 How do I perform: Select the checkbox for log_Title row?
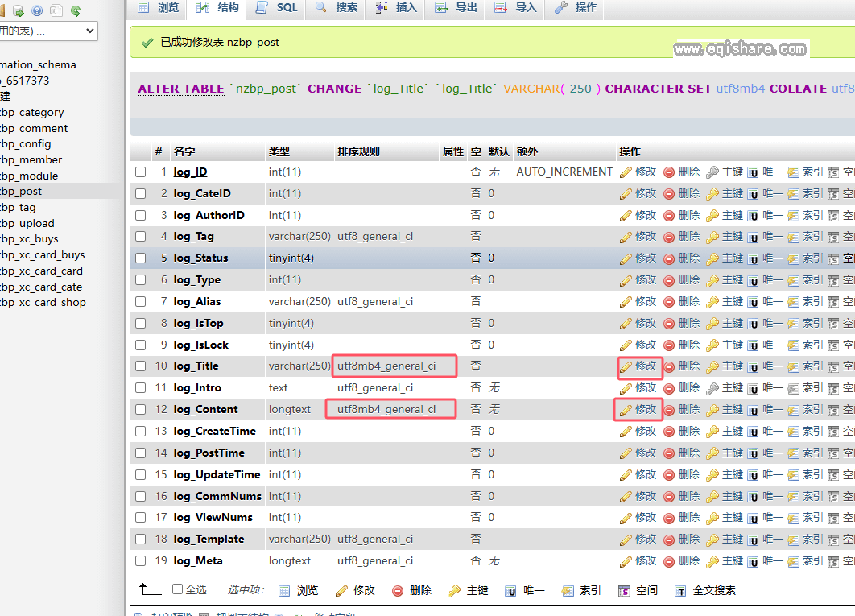(x=141, y=366)
